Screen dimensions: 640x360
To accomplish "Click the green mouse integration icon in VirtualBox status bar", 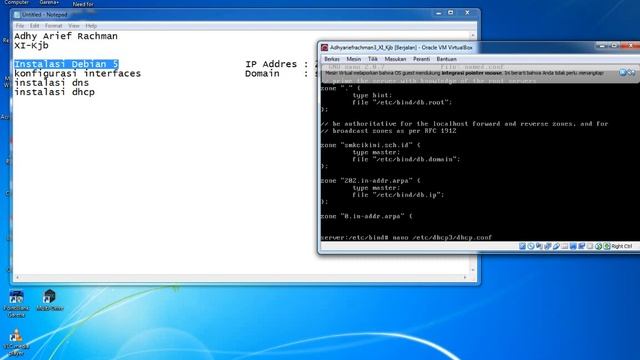I will (x=598, y=246).
